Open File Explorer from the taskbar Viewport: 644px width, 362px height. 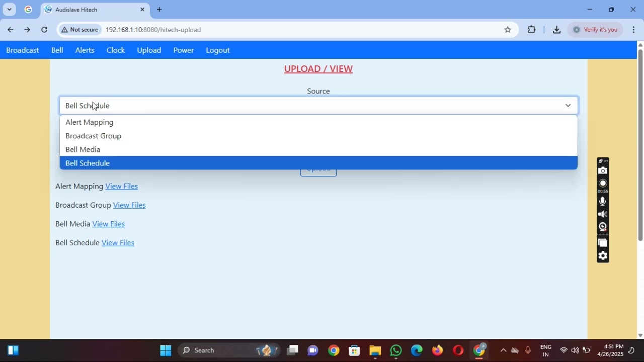tap(375, 350)
